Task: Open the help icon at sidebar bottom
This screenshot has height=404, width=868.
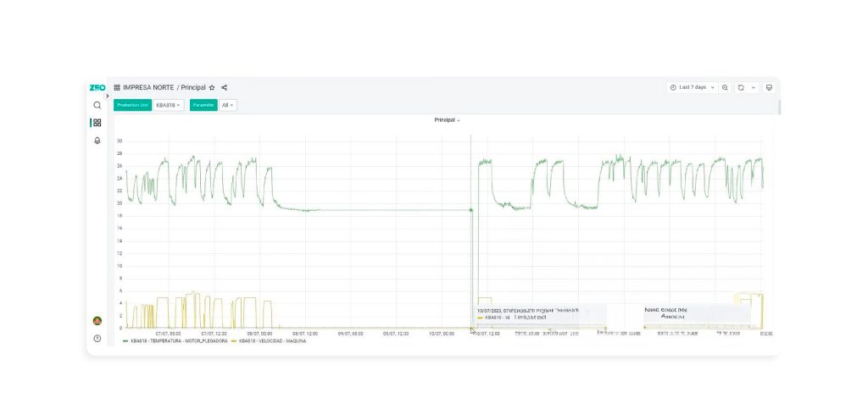Action: pyautogui.click(x=97, y=338)
